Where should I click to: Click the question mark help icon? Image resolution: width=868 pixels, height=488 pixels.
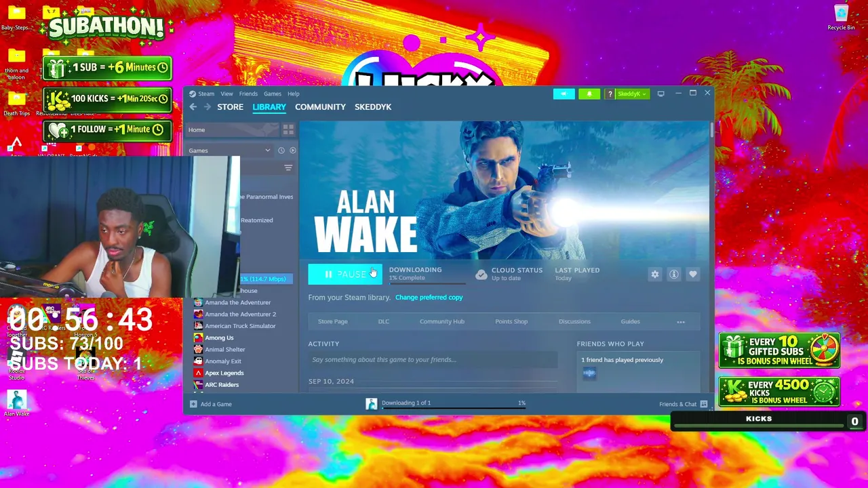610,94
